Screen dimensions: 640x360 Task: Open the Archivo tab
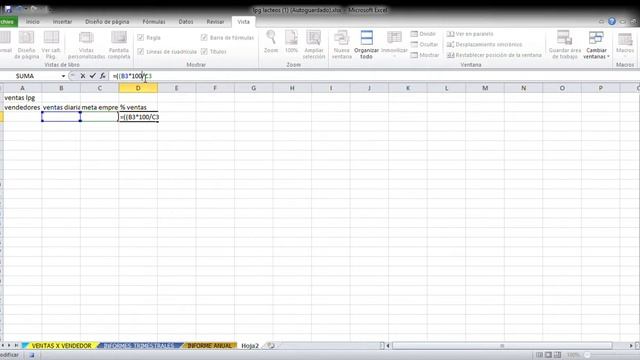coord(8,22)
